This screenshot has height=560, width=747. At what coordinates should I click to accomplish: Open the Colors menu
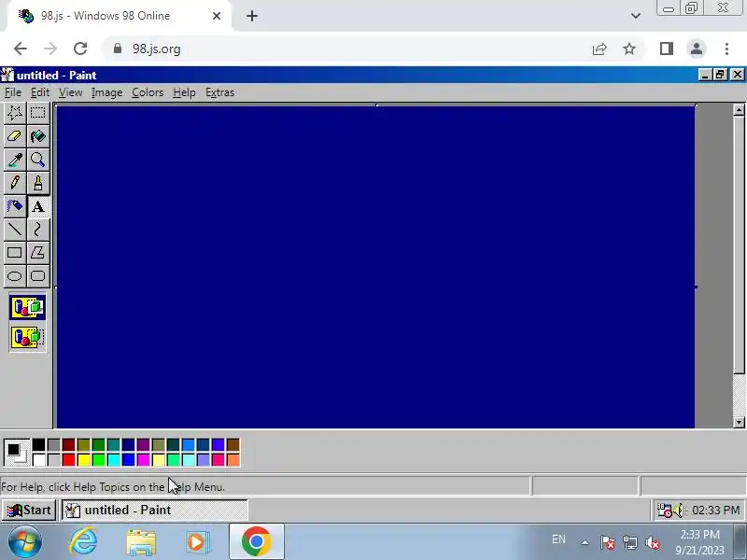click(148, 92)
